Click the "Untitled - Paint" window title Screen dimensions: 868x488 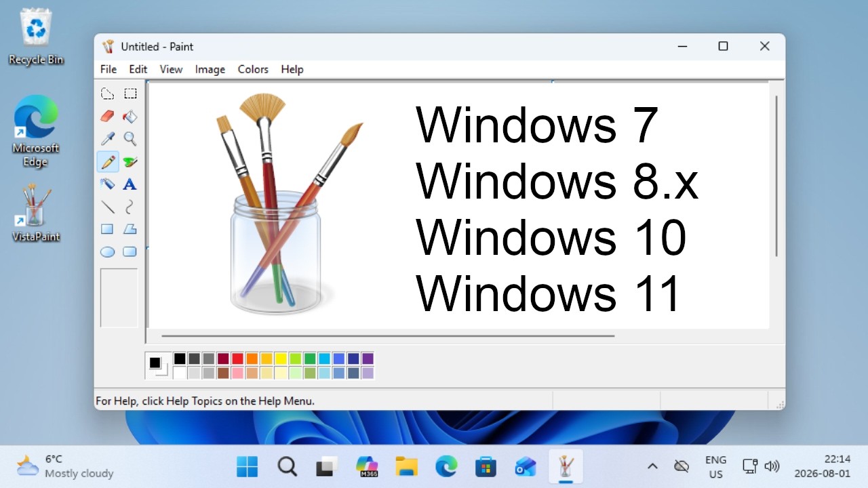point(157,47)
